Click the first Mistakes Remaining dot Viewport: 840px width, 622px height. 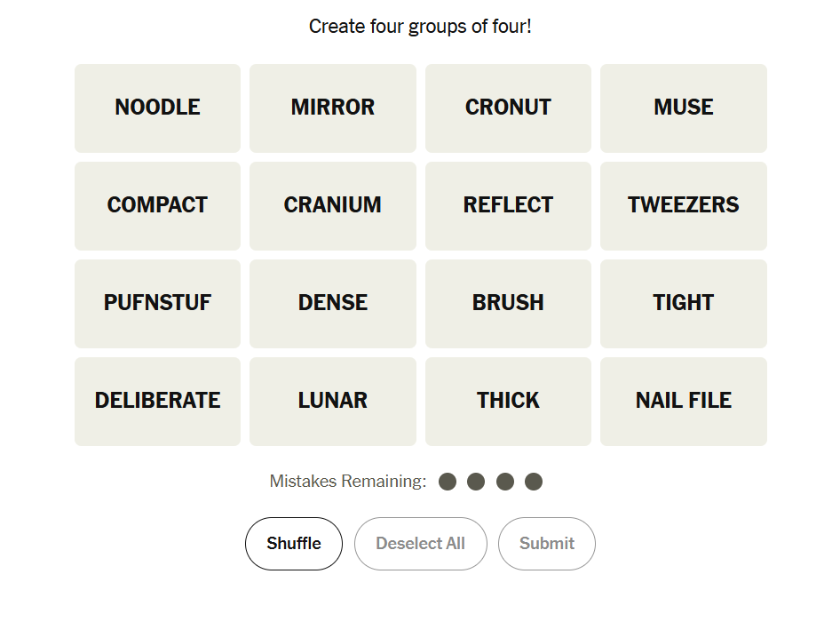click(x=448, y=482)
